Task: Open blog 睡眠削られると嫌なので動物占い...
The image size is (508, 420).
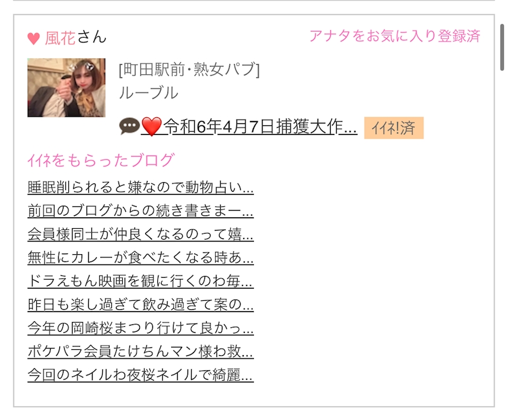Action: (x=140, y=187)
